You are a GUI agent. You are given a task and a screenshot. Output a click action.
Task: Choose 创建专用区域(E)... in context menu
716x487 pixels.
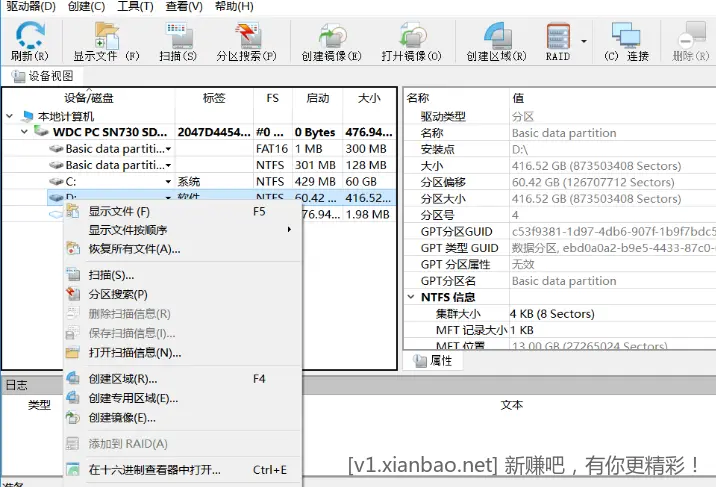point(183,398)
